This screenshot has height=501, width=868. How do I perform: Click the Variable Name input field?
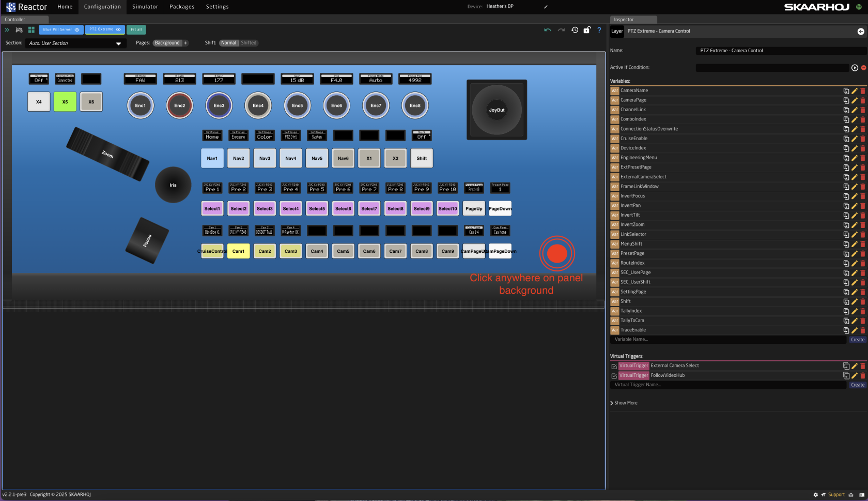(x=729, y=340)
